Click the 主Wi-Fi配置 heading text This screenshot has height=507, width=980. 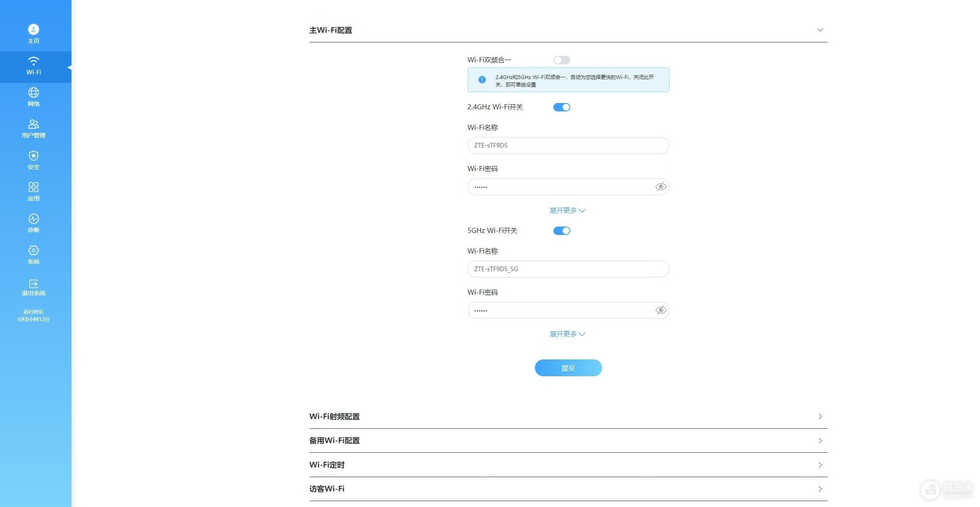tap(331, 30)
